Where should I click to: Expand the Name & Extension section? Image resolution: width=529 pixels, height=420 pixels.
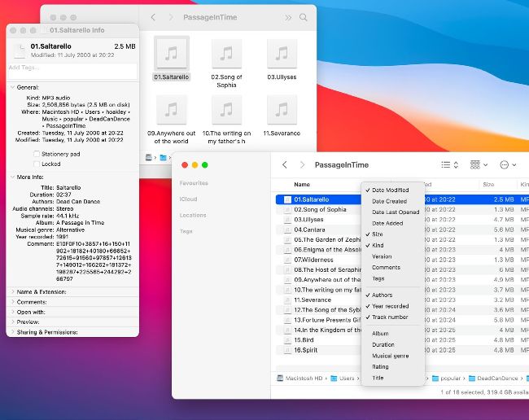pos(11,291)
